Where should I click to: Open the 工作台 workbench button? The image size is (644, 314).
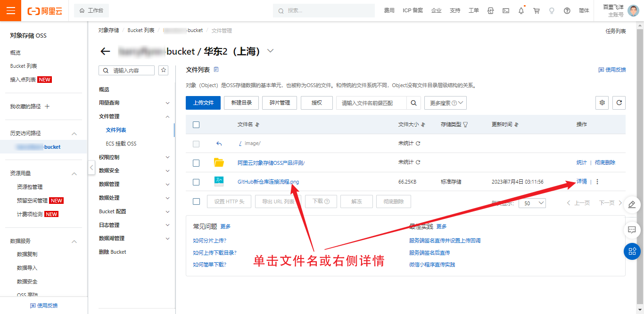pos(91,10)
